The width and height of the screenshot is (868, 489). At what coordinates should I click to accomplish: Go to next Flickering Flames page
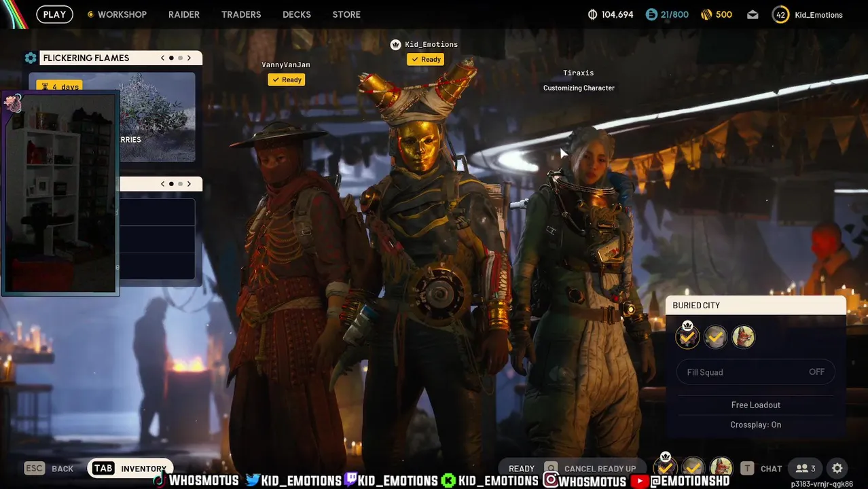tap(189, 58)
